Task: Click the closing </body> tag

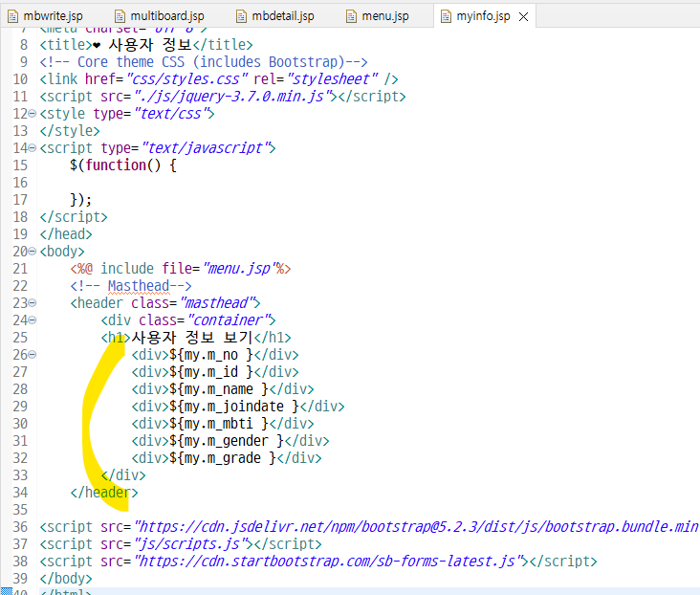Action: [66, 579]
